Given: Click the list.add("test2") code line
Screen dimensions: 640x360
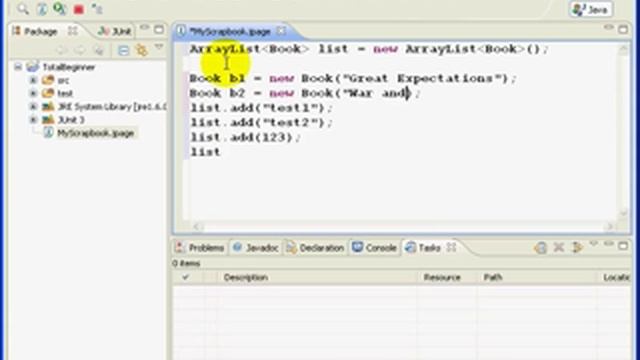Looking at the screenshot, I should [261, 123].
